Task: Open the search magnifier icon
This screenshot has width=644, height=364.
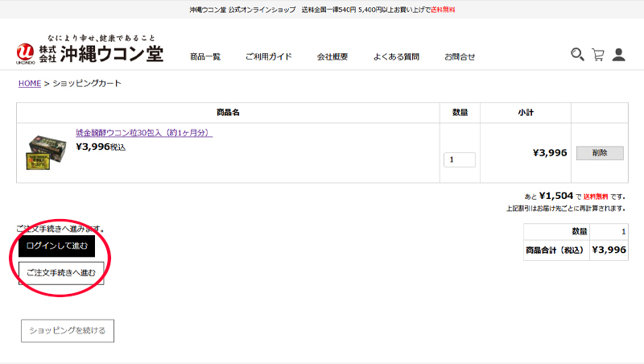Action: pyautogui.click(x=577, y=55)
